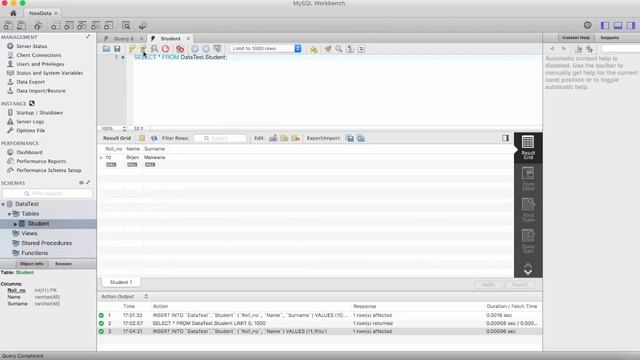Execute the query with lightning bolt icon

pyautogui.click(x=132, y=49)
